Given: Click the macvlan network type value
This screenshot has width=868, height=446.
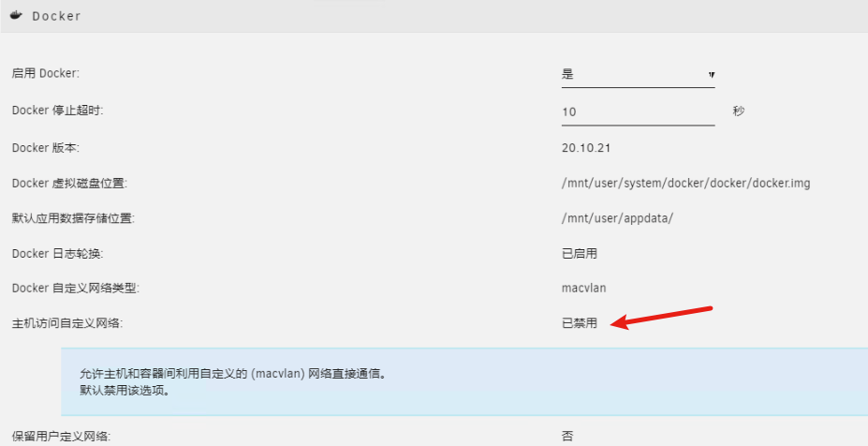Looking at the screenshot, I should (584, 289).
